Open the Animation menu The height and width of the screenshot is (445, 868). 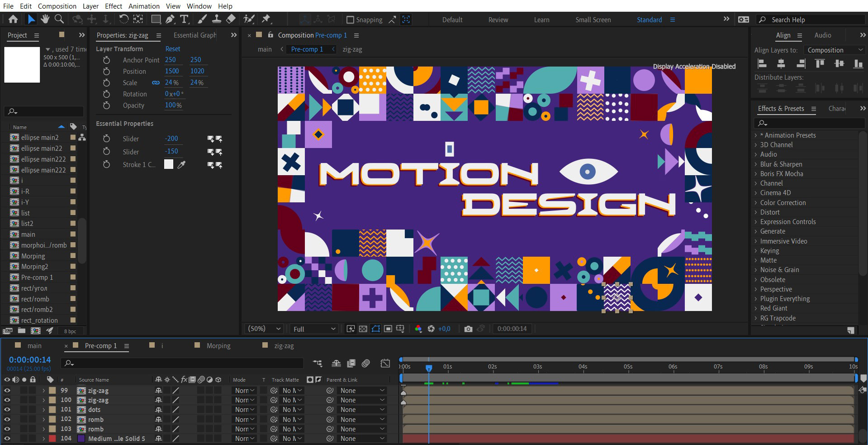[x=144, y=6]
